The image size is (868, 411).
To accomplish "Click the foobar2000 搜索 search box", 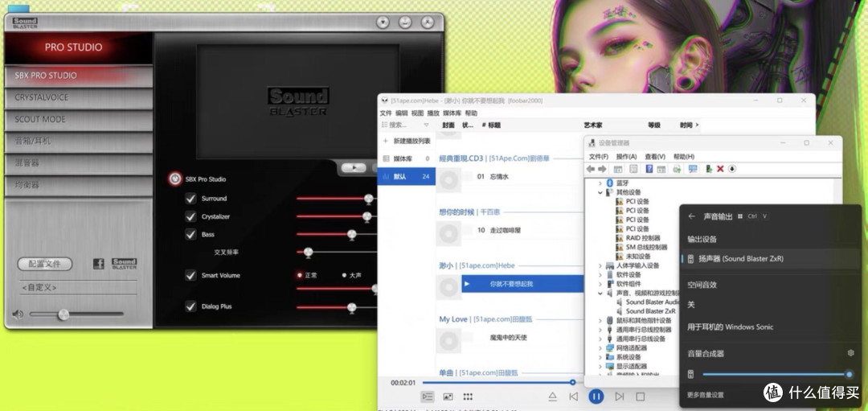I will (401, 125).
